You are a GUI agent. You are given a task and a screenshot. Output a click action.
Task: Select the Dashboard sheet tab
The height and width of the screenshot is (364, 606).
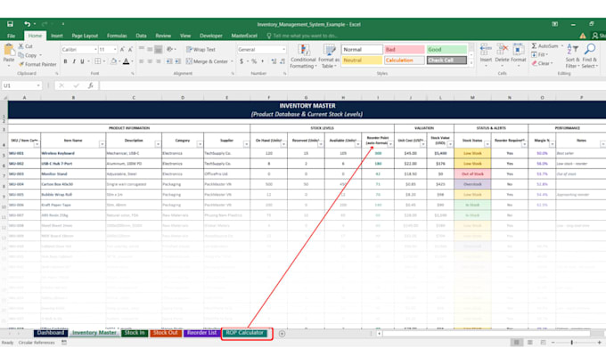(51, 333)
